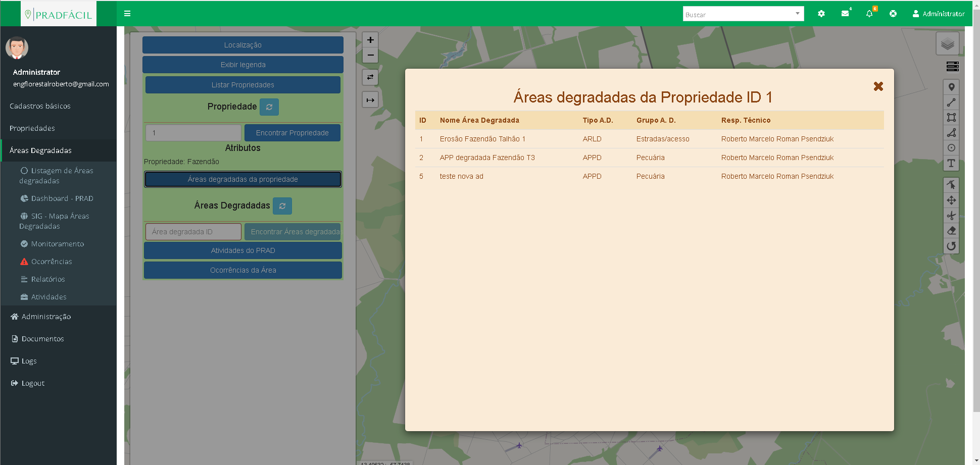Close the Áreas degradadas popup

(x=878, y=86)
